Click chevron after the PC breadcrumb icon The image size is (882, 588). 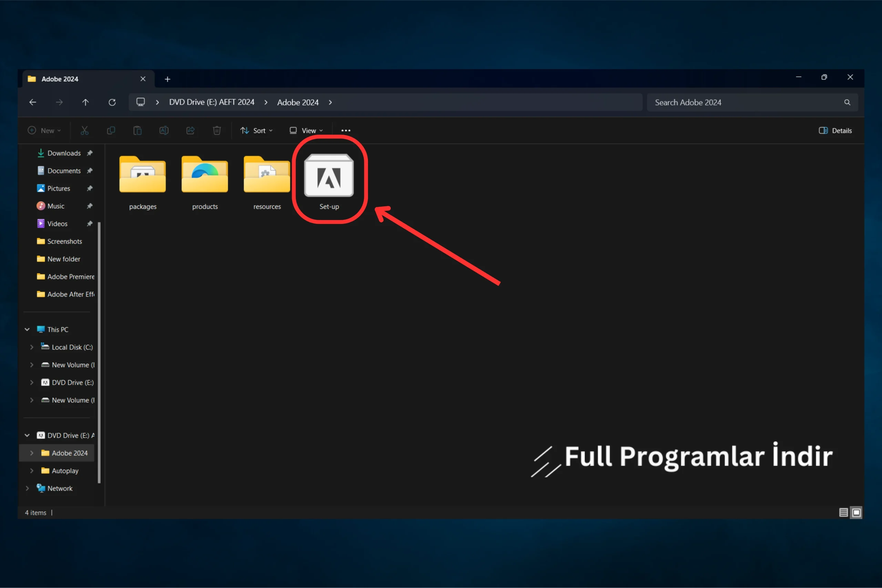pos(157,102)
